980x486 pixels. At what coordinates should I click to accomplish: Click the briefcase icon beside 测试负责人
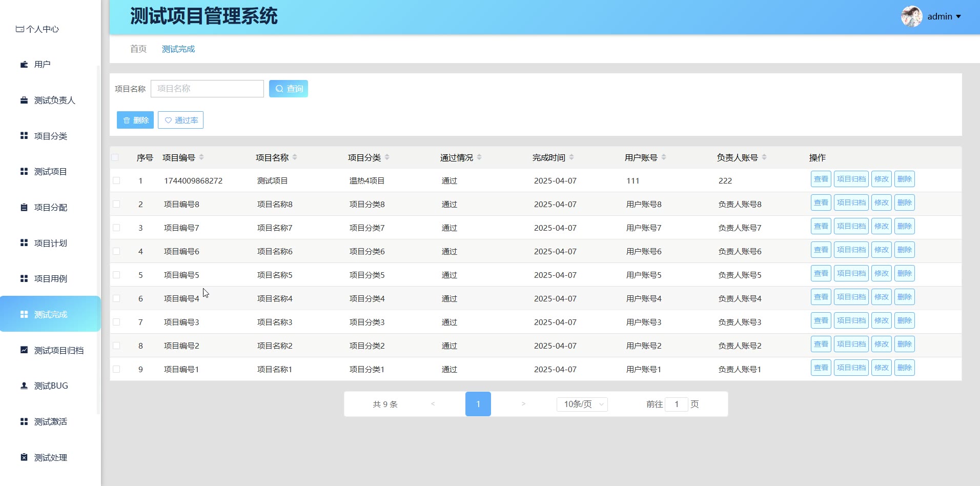click(24, 100)
